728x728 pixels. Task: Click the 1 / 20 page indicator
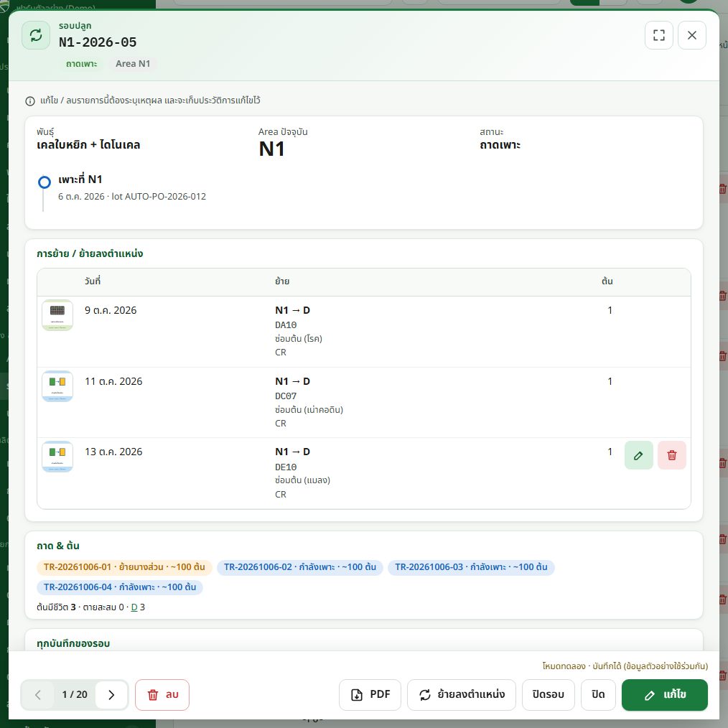coord(75,694)
